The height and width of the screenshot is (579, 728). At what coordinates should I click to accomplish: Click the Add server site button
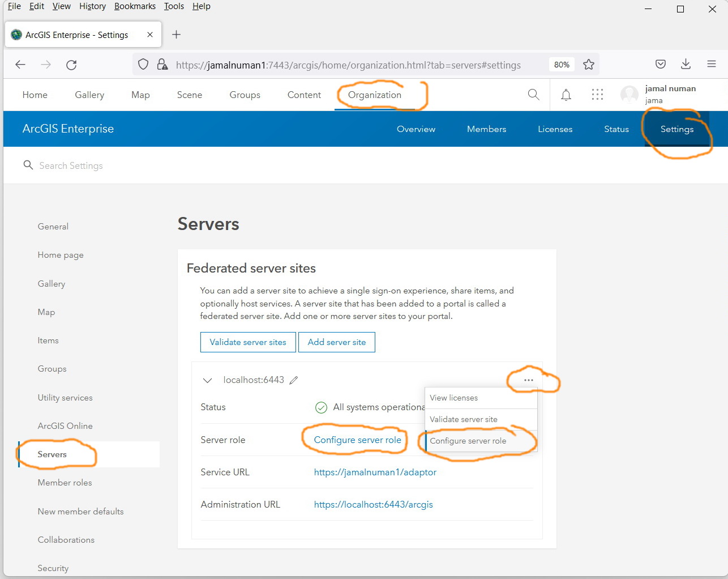tap(336, 342)
